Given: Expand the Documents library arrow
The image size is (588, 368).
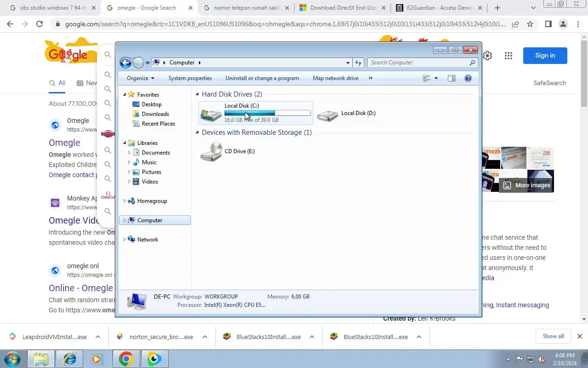Looking at the screenshot, I should tap(129, 152).
